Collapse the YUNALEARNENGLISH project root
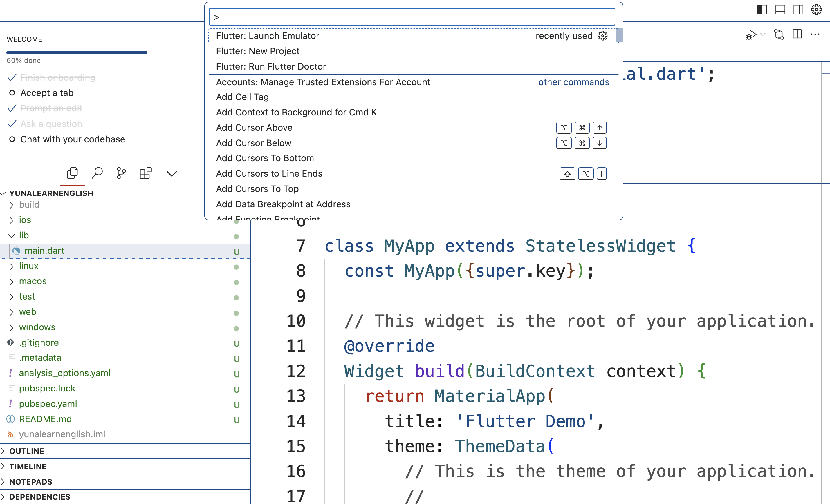This screenshot has height=504, width=830. point(51,193)
